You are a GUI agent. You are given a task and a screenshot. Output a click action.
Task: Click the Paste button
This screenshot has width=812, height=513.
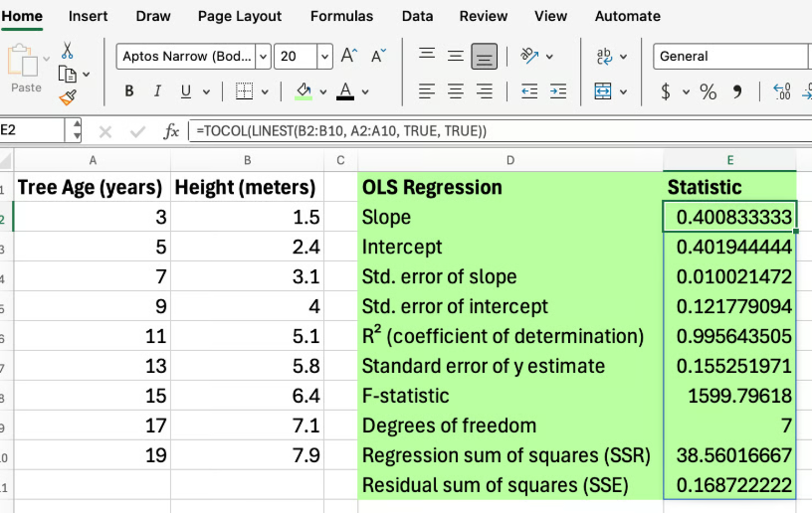click(x=24, y=68)
